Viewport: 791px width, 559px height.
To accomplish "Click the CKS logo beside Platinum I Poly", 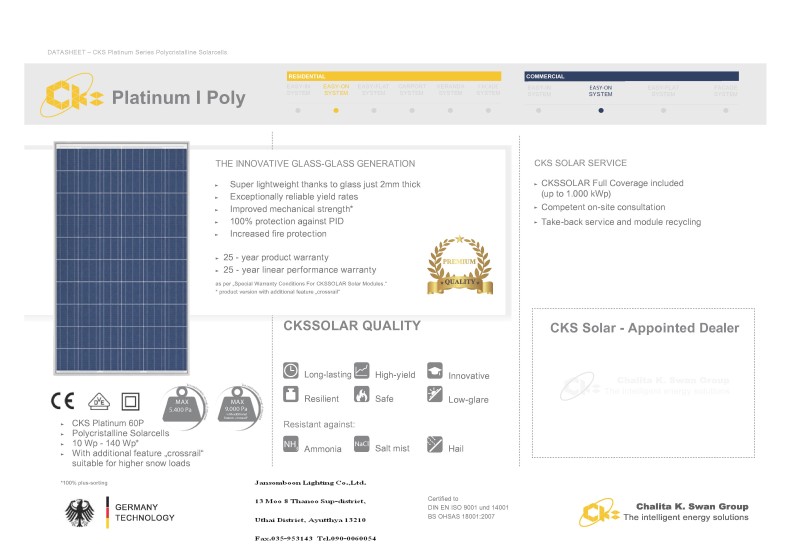I will [71, 95].
